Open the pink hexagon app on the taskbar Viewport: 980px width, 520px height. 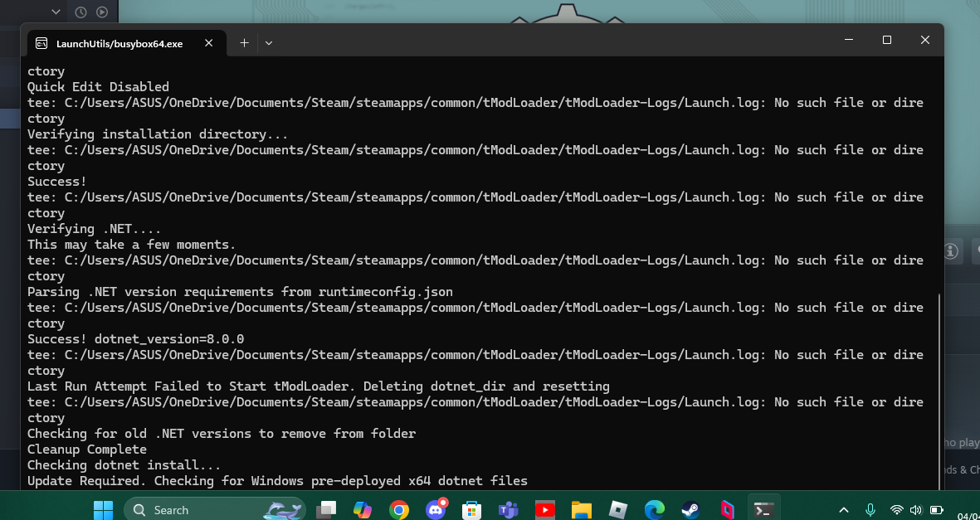(x=727, y=509)
